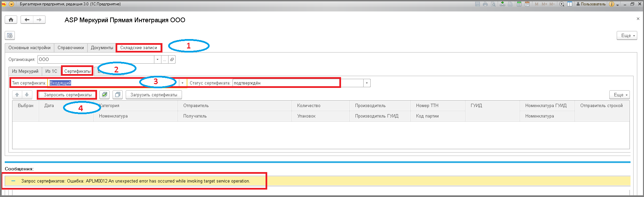Click into the Организация field with ООО
Viewport: 644px width, 197px height.
tap(96, 60)
